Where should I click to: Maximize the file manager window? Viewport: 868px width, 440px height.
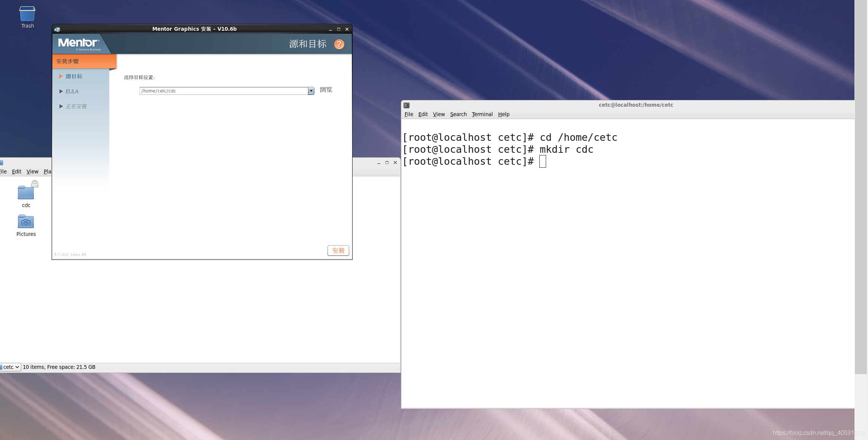coord(387,163)
